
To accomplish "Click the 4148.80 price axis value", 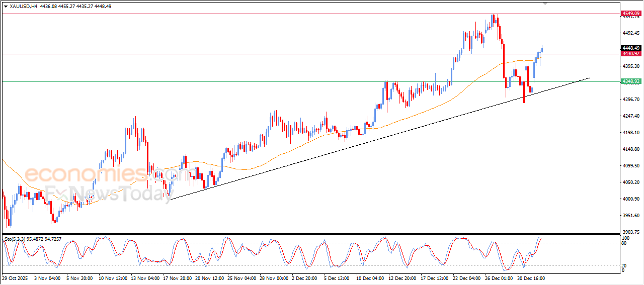I will coord(630,149).
